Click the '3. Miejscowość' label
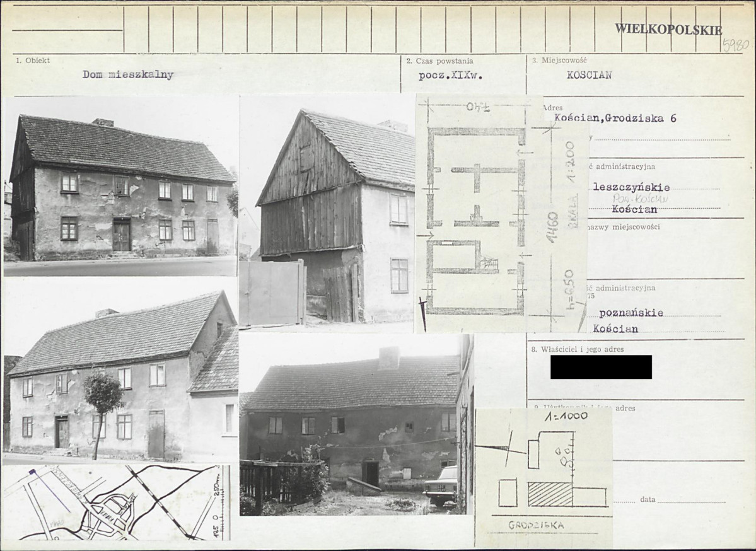The width and height of the screenshot is (756, 551). pos(559,61)
